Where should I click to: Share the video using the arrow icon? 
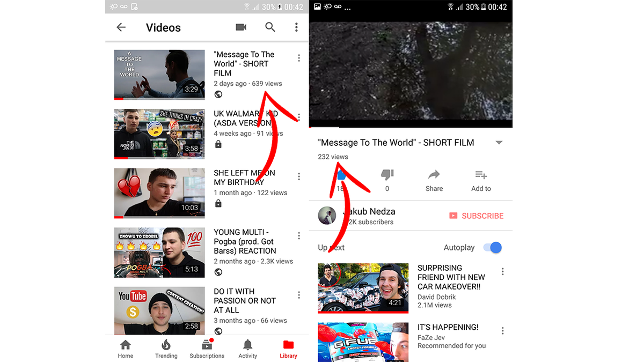click(434, 175)
